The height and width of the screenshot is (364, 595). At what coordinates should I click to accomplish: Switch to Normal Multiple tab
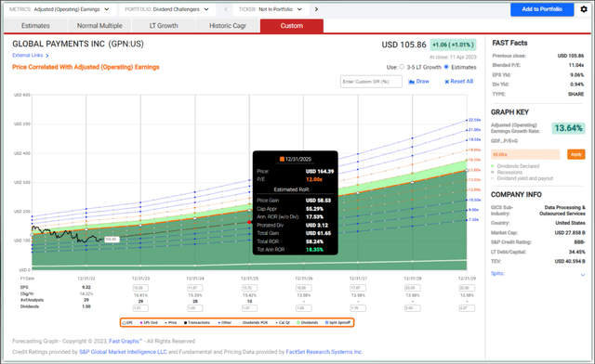[x=99, y=26]
